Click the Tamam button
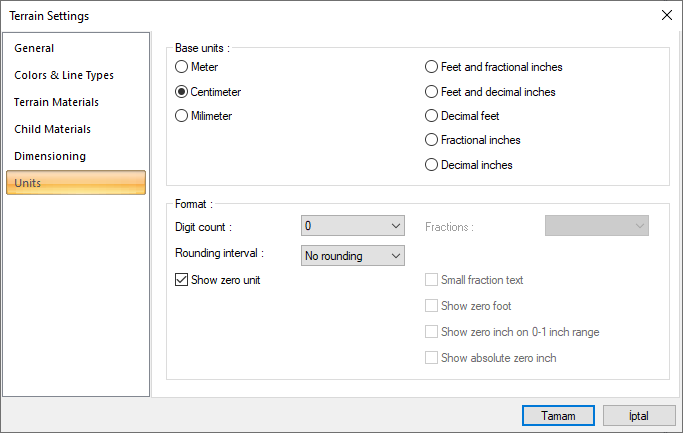This screenshot has width=683, height=433. (558, 415)
